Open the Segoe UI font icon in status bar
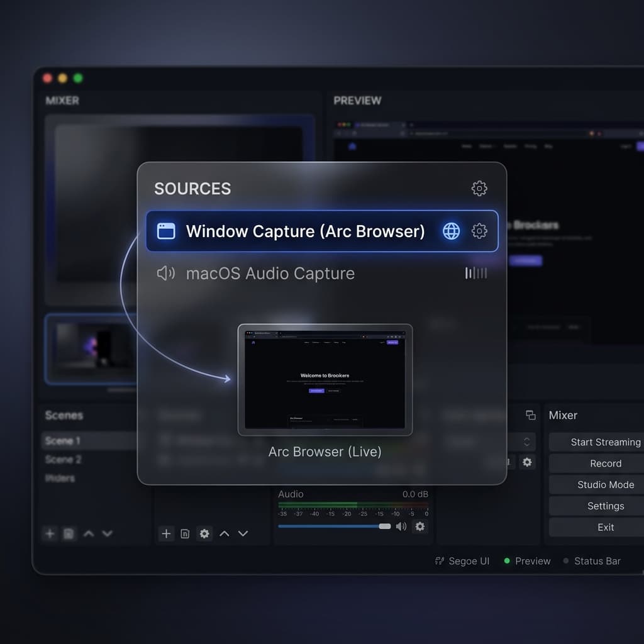The image size is (644, 644). coord(439,561)
